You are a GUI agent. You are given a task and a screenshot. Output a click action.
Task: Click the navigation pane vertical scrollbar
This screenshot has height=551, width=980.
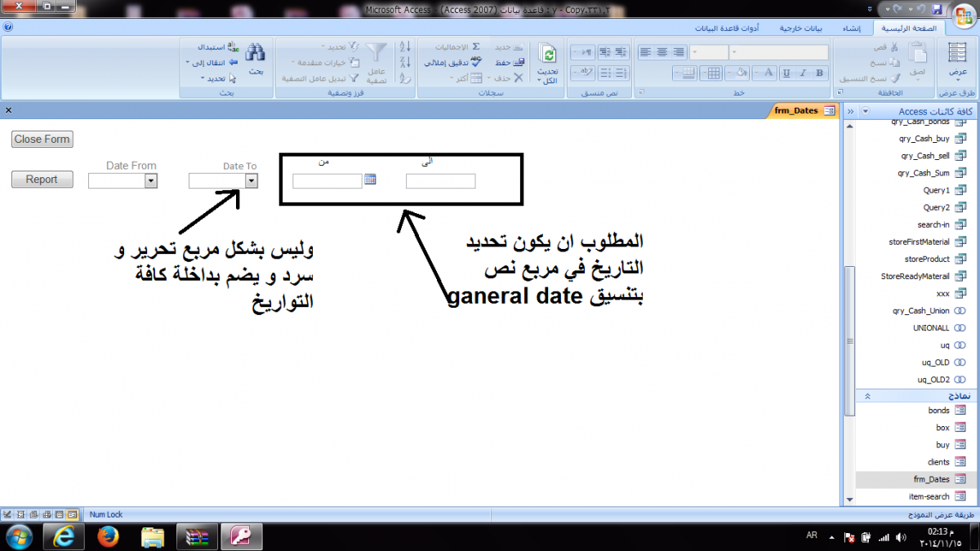tap(849, 310)
